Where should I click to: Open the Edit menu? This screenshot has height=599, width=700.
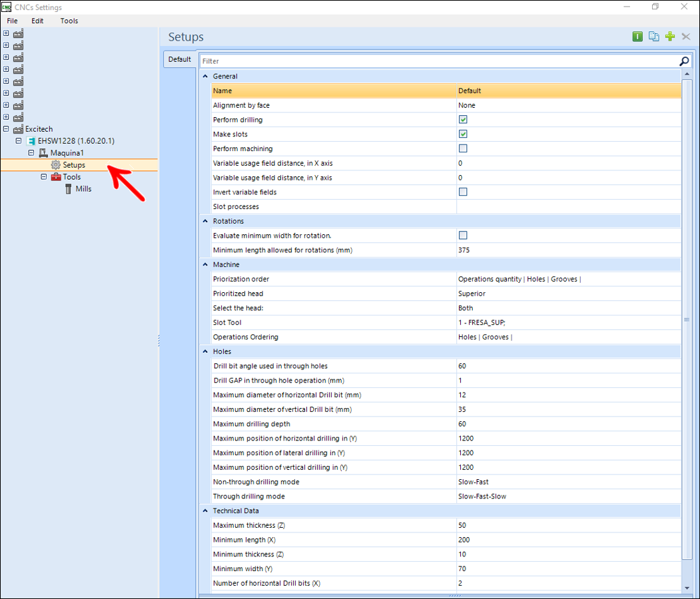coord(37,21)
